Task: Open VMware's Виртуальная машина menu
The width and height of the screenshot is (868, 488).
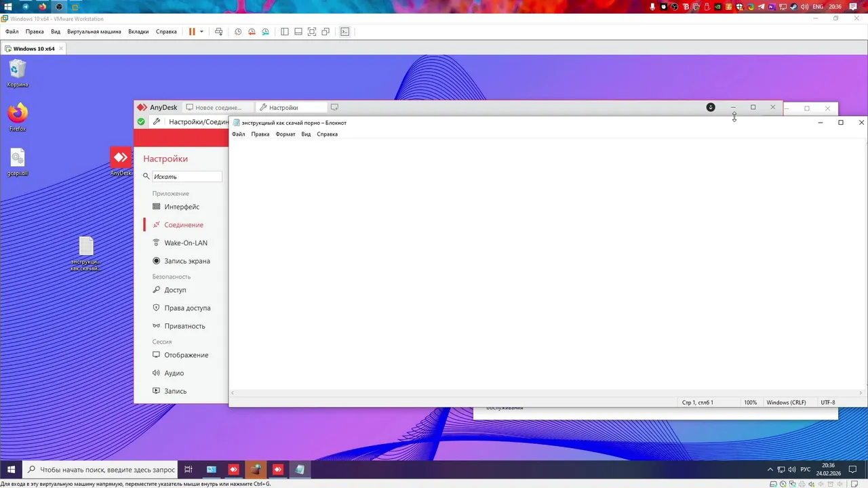Action: tap(94, 31)
